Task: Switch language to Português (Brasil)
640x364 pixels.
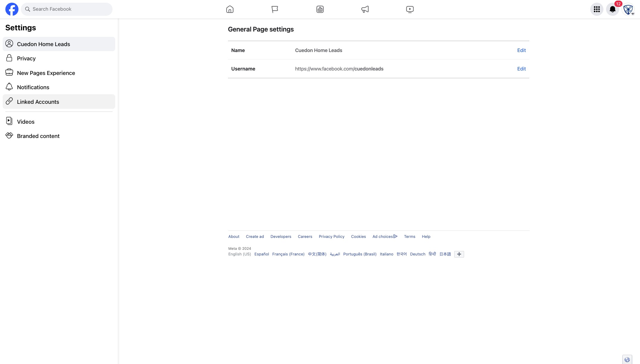Action: click(x=360, y=254)
